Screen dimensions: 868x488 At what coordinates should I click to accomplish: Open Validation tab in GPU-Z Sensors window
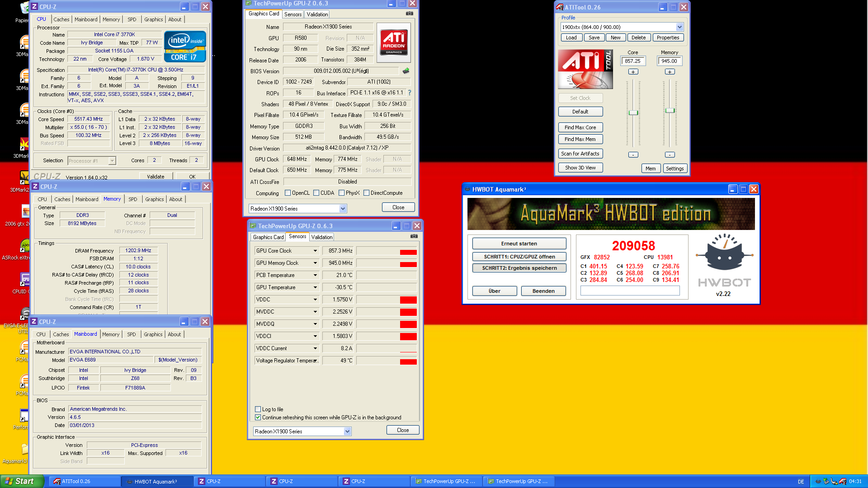tap(322, 237)
